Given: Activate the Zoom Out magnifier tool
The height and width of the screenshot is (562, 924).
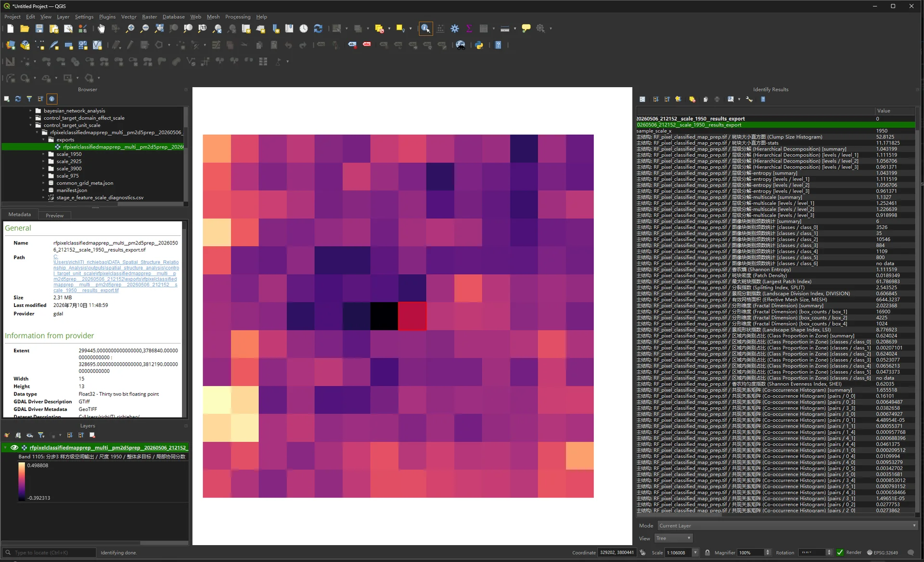Looking at the screenshot, I should pos(144,29).
